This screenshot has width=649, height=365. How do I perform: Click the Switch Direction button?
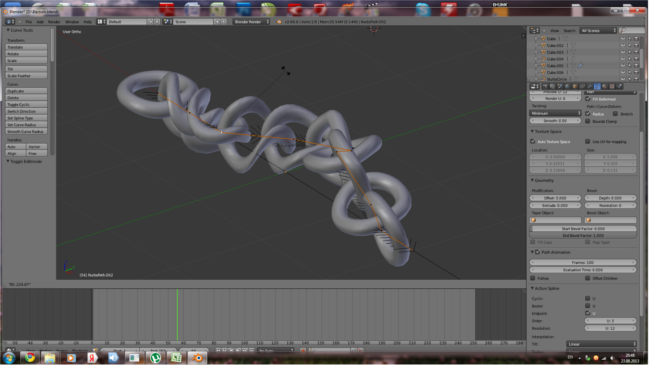26,111
